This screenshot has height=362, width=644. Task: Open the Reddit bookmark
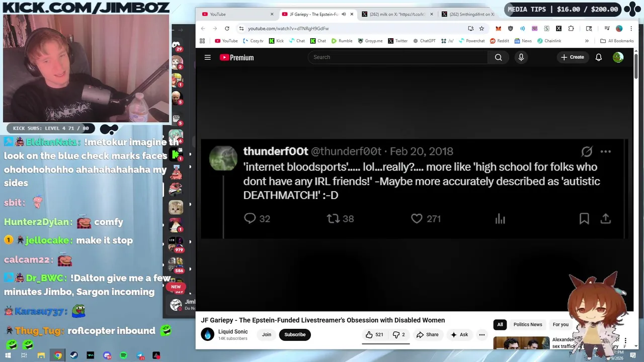coord(499,41)
